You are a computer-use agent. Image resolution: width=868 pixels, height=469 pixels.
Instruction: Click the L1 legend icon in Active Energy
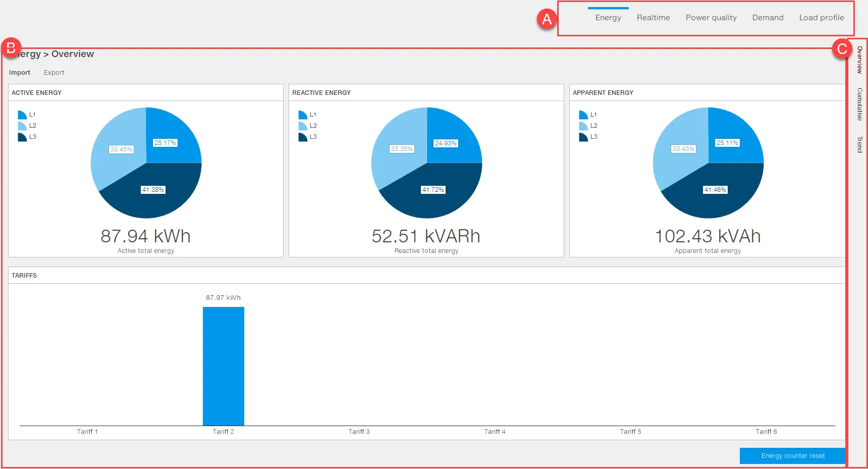(22, 115)
